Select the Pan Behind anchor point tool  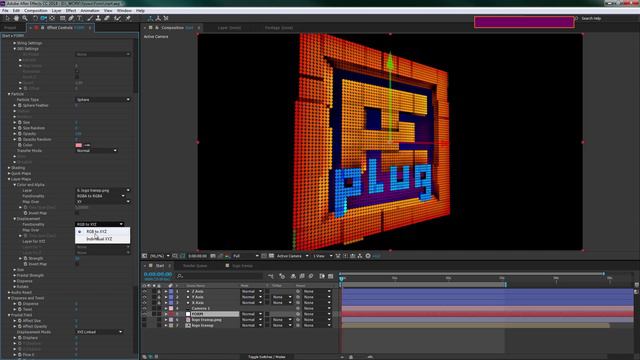click(x=52, y=18)
